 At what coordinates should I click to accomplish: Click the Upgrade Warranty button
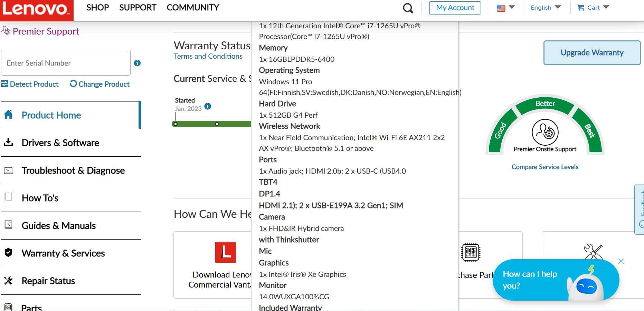(x=592, y=52)
